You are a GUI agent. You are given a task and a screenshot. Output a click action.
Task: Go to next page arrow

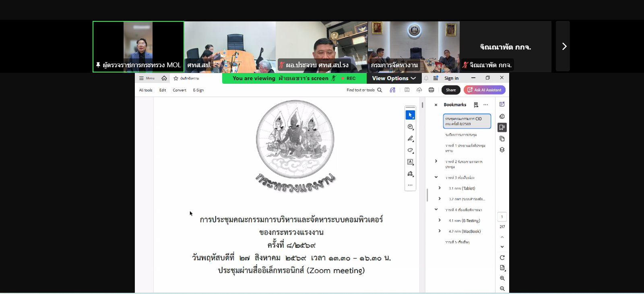502,247
